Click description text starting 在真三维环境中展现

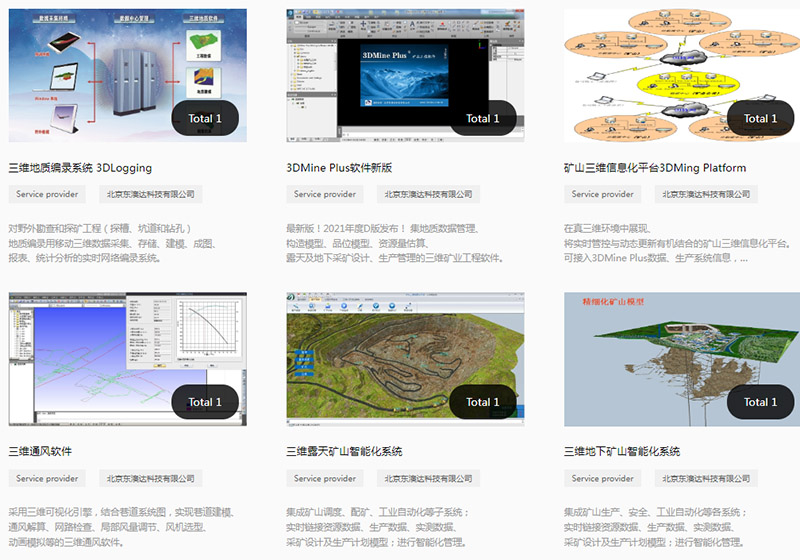(677, 243)
